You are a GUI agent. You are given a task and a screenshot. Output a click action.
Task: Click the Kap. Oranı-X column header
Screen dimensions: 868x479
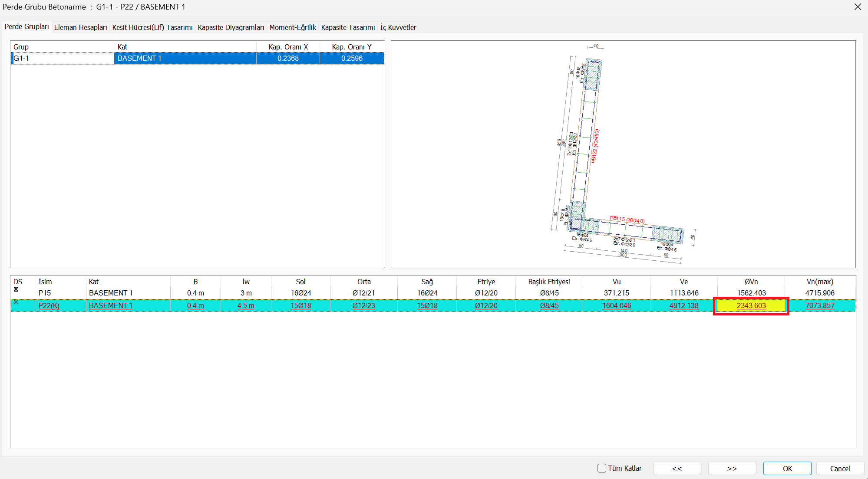tap(288, 47)
